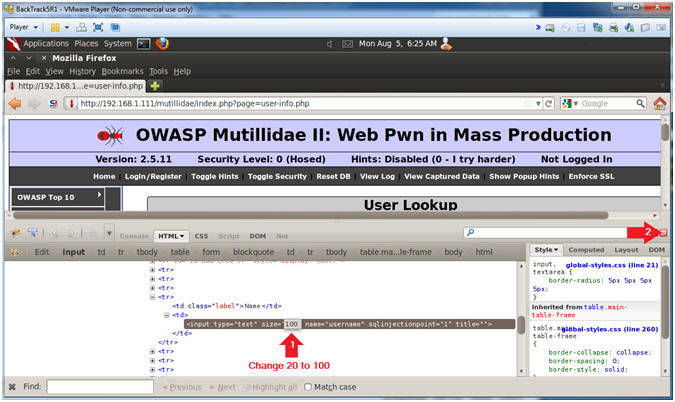The image size is (675, 402).
Task: Click the Enforce SSL link
Action: (591, 176)
